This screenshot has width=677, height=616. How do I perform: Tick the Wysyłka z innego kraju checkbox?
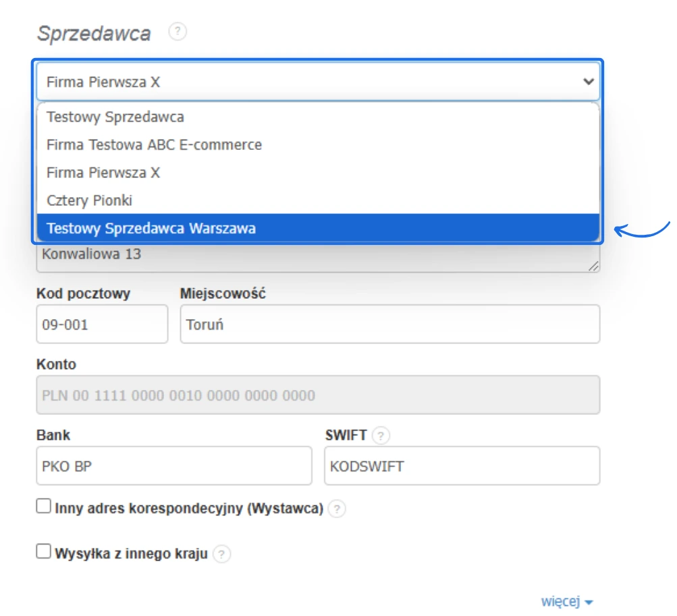point(44,553)
